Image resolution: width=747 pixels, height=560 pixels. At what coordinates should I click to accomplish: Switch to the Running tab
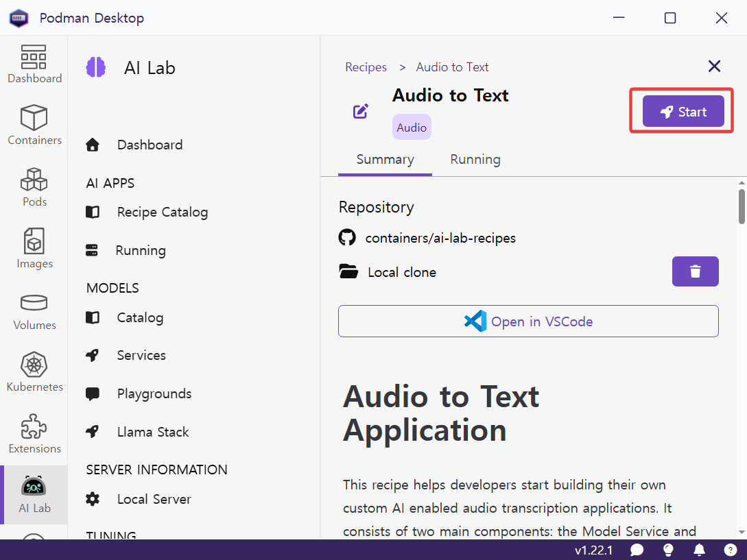coord(475,160)
